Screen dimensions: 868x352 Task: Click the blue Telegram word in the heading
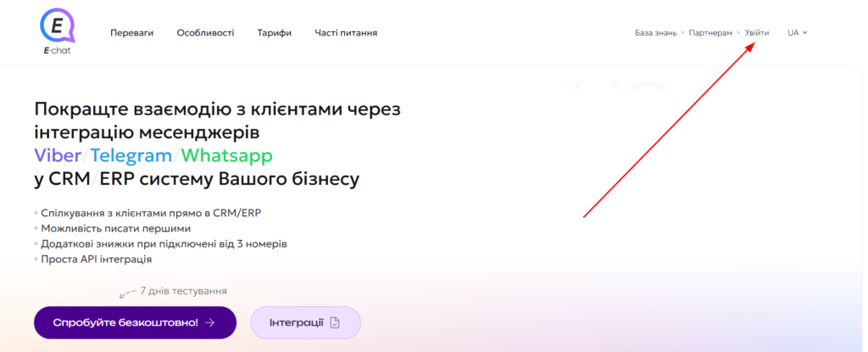pos(131,156)
